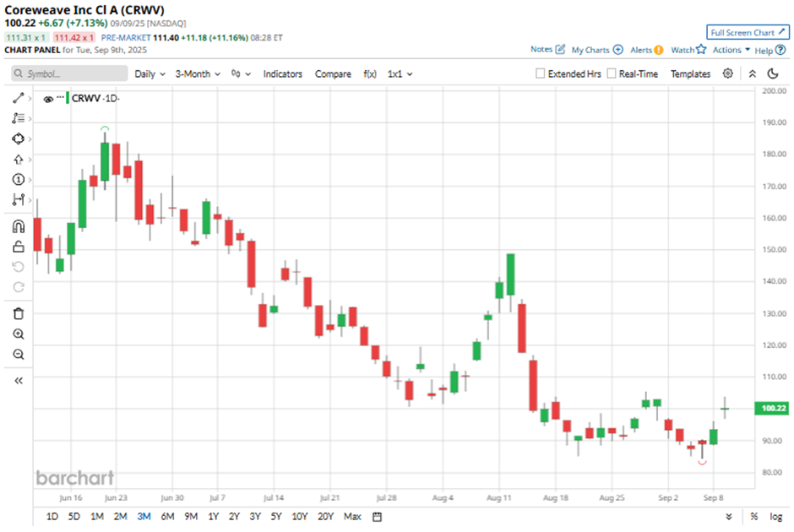Zoom in on the chart
The image size is (794, 532).
pos(19,334)
